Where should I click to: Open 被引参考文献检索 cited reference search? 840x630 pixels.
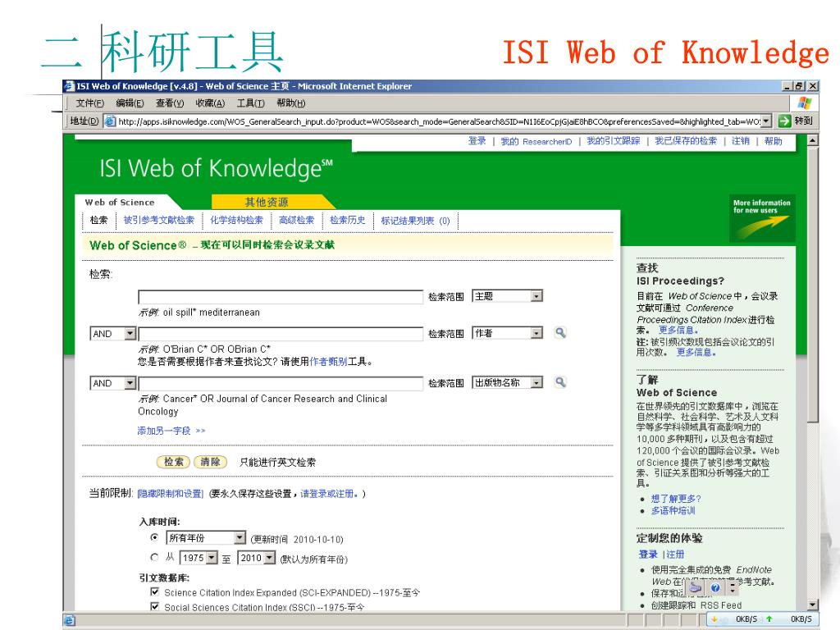click(158, 220)
